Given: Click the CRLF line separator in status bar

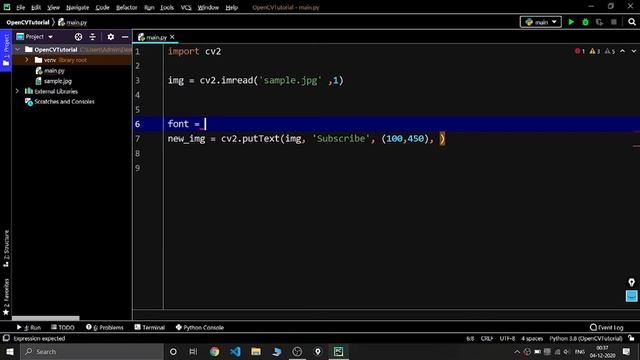Looking at the screenshot, I should (x=487, y=338).
